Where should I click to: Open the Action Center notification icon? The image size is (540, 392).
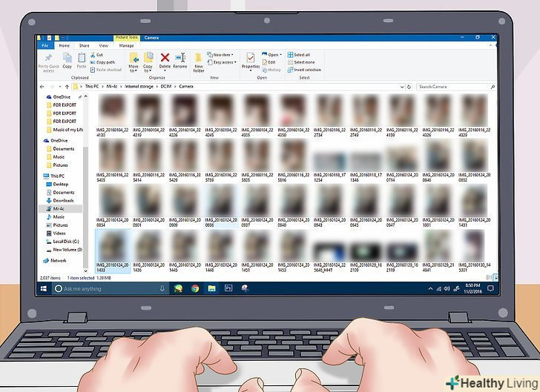tap(491, 288)
